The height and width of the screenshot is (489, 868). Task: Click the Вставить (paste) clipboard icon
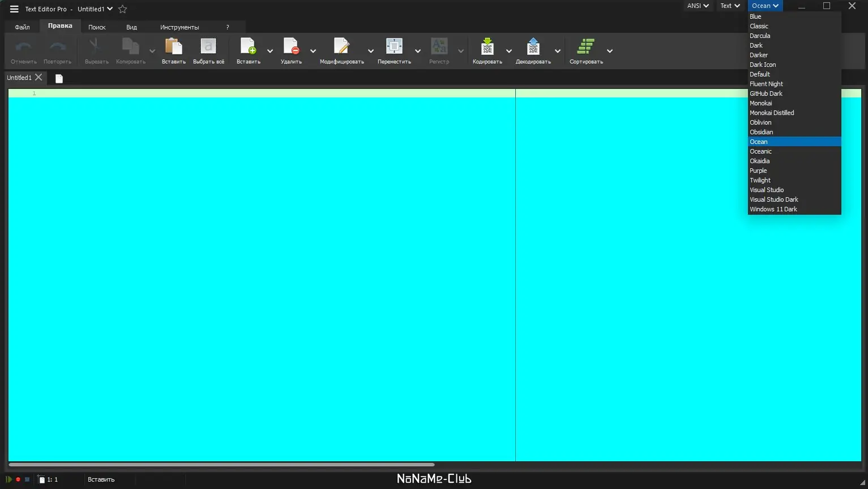(172, 46)
